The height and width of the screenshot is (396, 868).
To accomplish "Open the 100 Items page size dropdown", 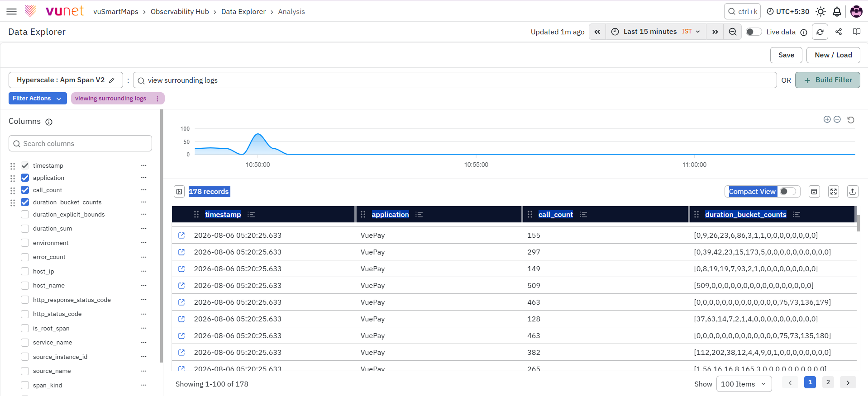I will coord(744,384).
